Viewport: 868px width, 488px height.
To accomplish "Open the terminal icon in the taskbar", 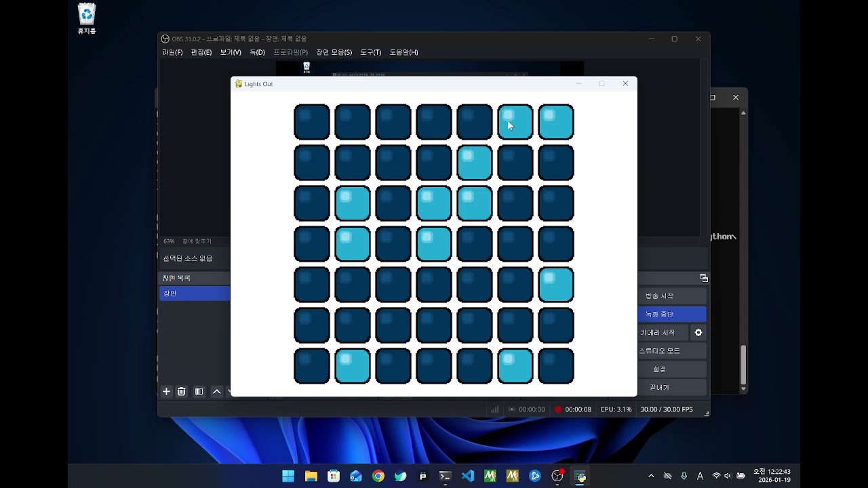I will point(446,476).
